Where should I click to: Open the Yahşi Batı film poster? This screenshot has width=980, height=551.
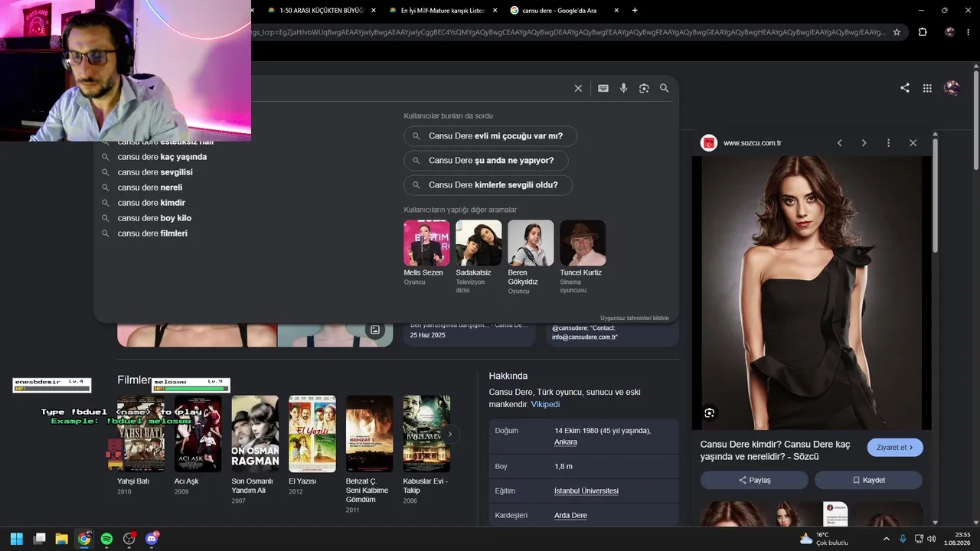[x=141, y=434]
